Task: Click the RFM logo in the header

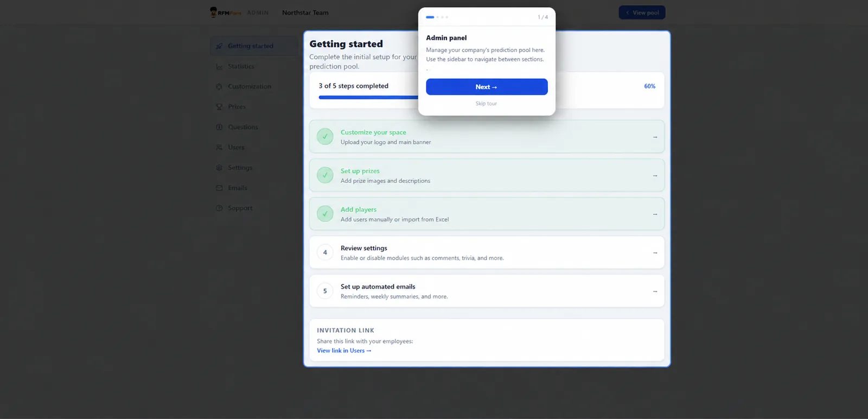Action: [226, 12]
